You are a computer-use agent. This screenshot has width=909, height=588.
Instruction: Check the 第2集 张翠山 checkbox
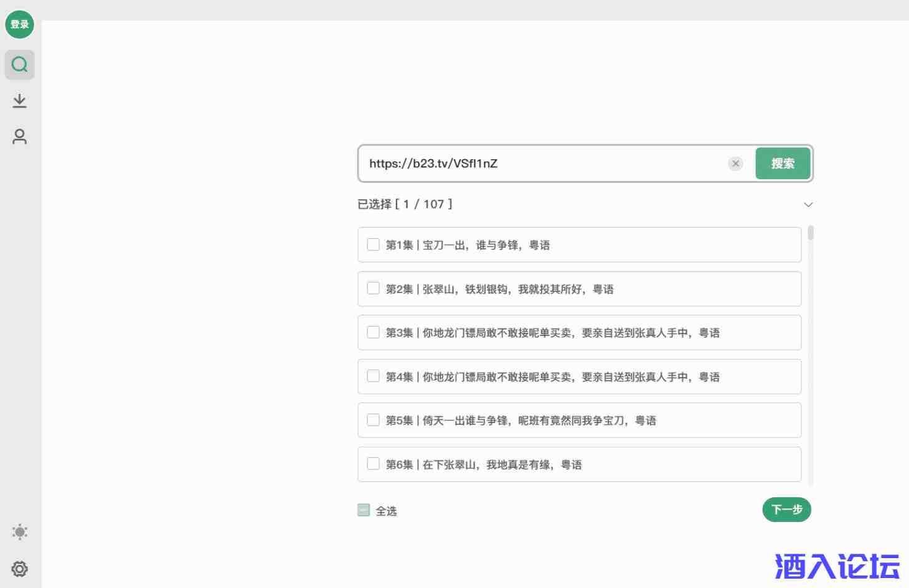pos(374,288)
